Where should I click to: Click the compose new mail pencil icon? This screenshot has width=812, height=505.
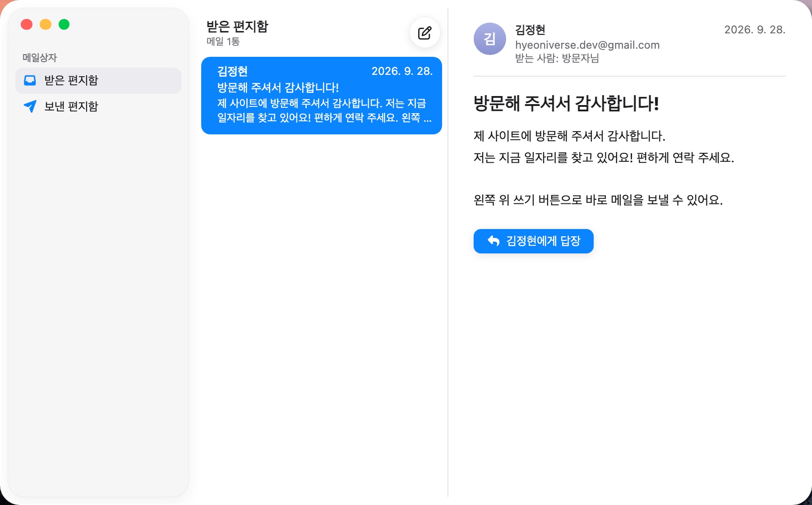coord(424,33)
